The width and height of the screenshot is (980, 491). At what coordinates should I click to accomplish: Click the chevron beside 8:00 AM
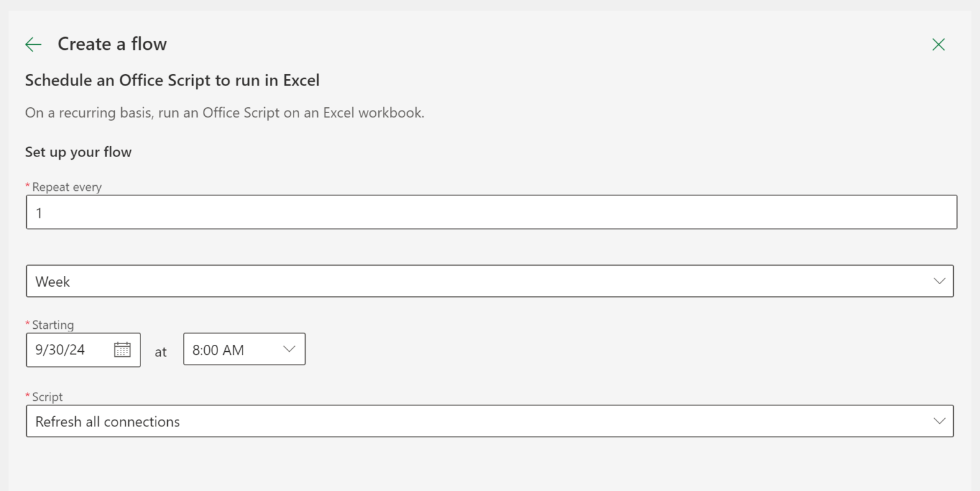point(289,349)
